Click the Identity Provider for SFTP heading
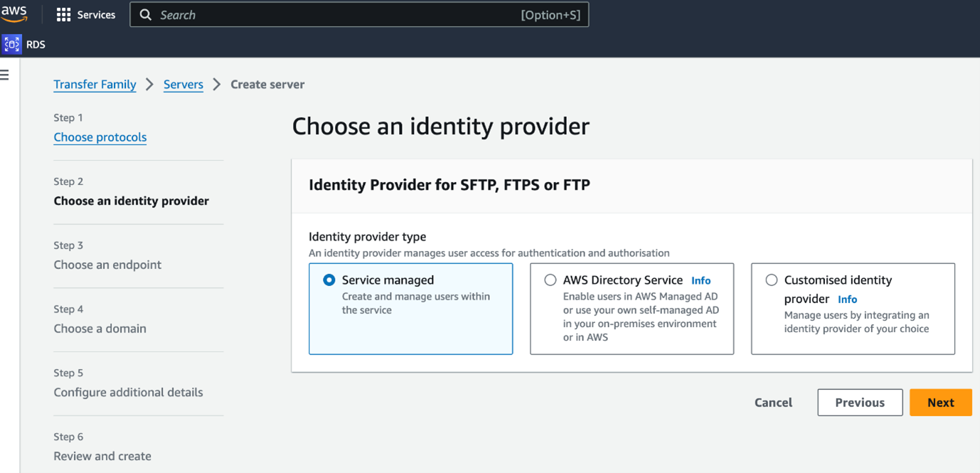 coord(449,185)
